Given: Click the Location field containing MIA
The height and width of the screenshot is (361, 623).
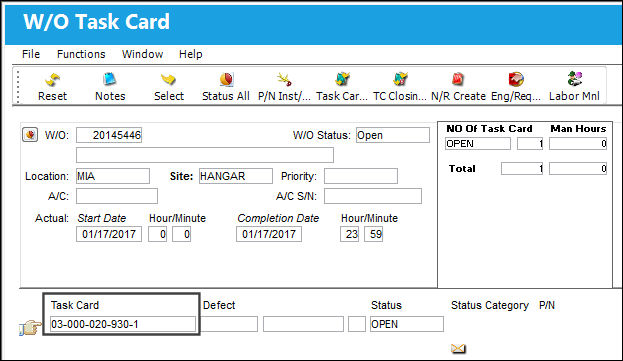Looking at the screenshot, I should coord(113,176).
